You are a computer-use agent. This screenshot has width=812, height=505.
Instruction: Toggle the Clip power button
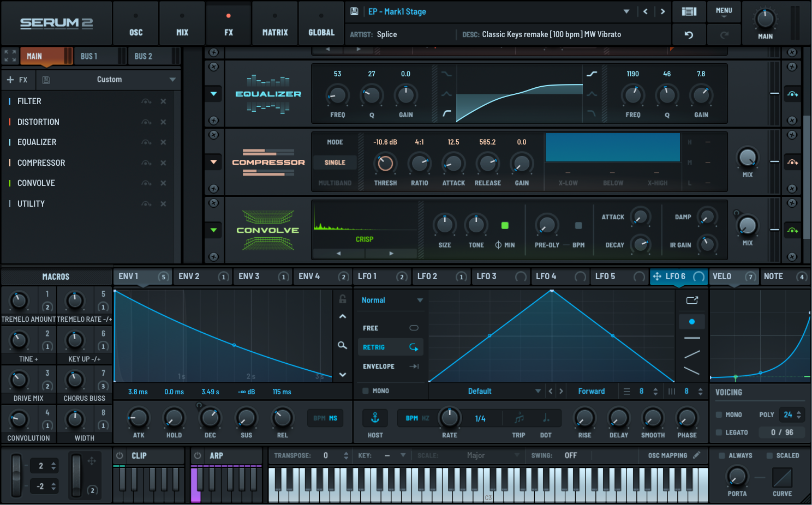[120, 455]
